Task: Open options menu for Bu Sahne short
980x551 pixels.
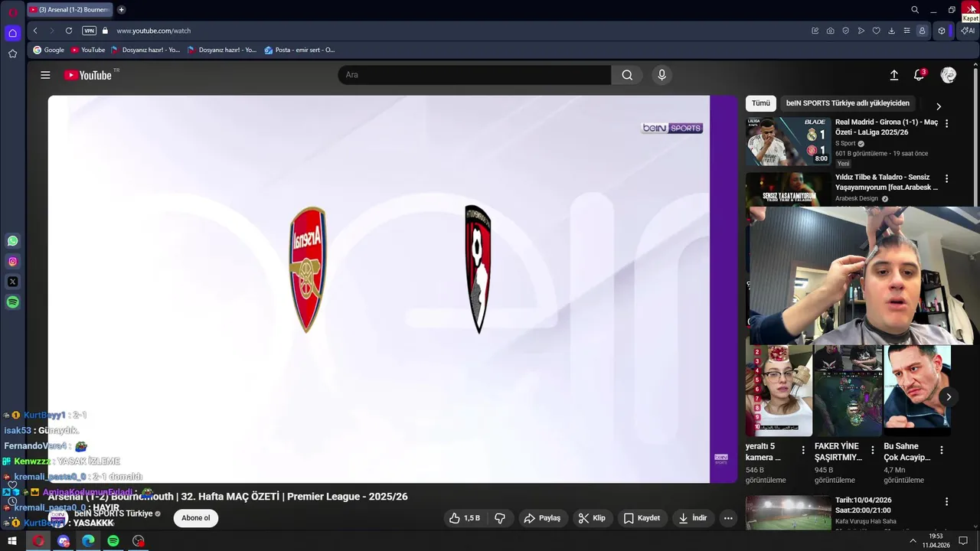Action: [x=942, y=450]
